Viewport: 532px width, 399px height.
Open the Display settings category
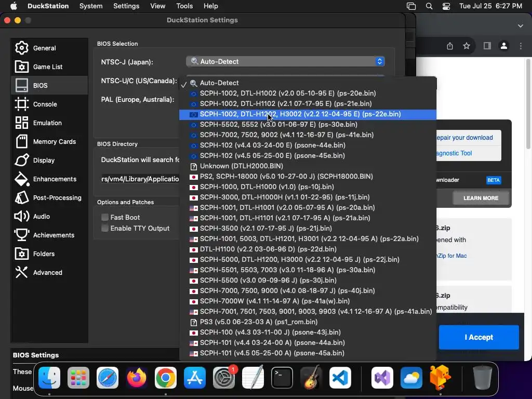[x=49, y=160]
